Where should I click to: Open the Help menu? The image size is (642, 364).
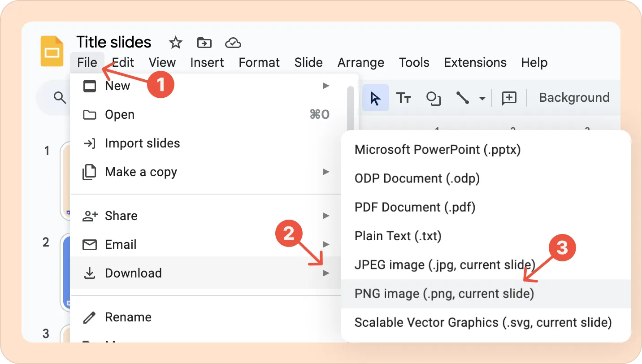click(534, 62)
